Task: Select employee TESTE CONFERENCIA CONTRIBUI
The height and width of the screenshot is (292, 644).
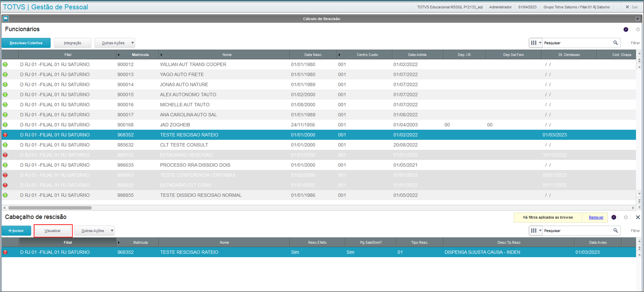Action: (x=319, y=175)
